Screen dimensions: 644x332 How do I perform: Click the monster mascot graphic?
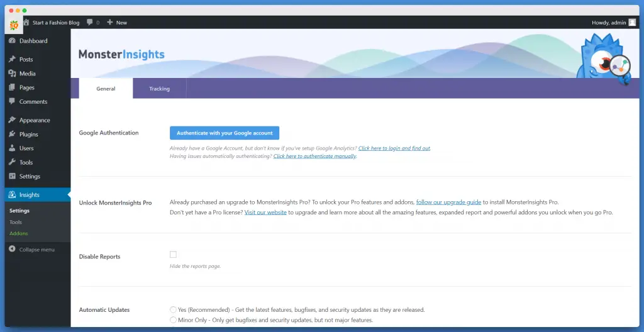603,58
